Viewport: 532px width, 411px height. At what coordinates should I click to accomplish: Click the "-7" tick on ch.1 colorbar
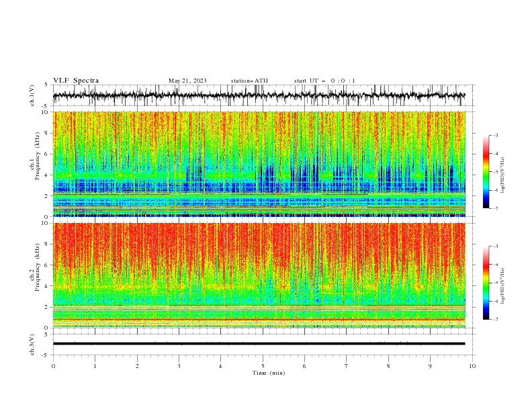[x=495, y=208]
